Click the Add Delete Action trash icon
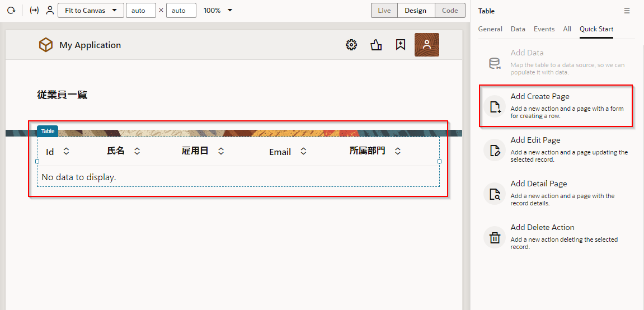The height and width of the screenshot is (310, 644). pos(495,238)
